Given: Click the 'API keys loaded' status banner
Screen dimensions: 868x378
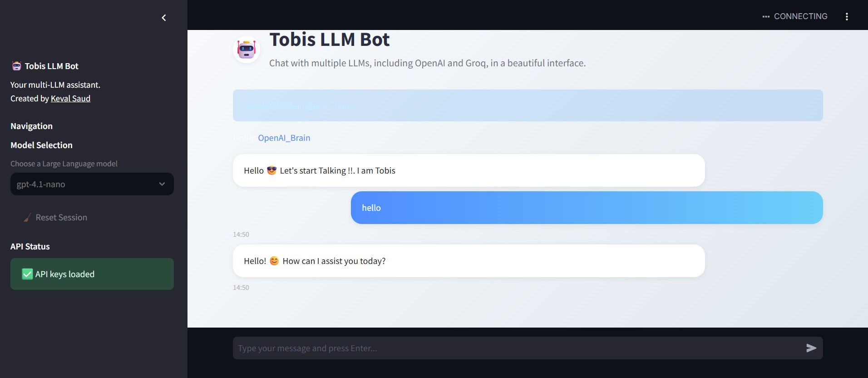Looking at the screenshot, I should [92, 274].
